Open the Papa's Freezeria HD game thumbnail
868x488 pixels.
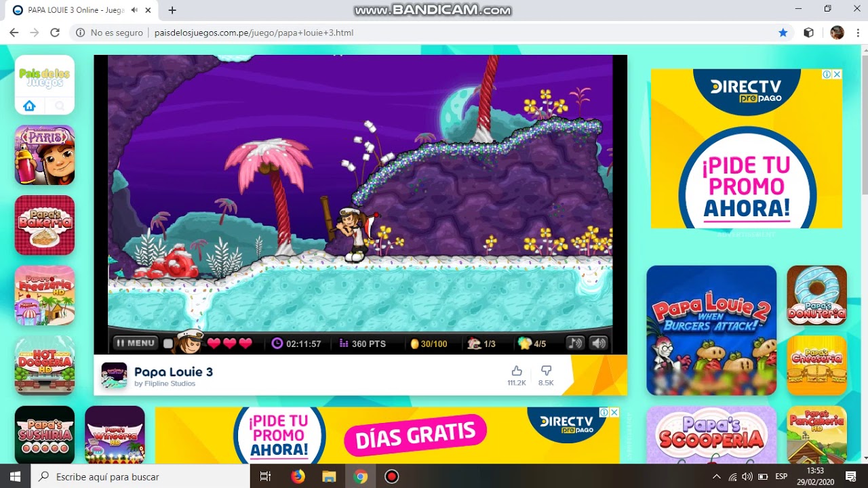coord(45,296)
